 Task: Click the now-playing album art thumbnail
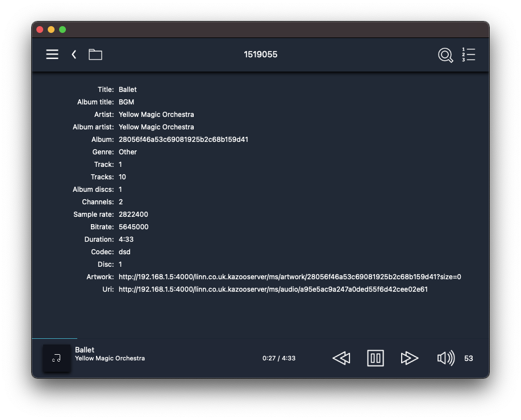tap(56, 358)
